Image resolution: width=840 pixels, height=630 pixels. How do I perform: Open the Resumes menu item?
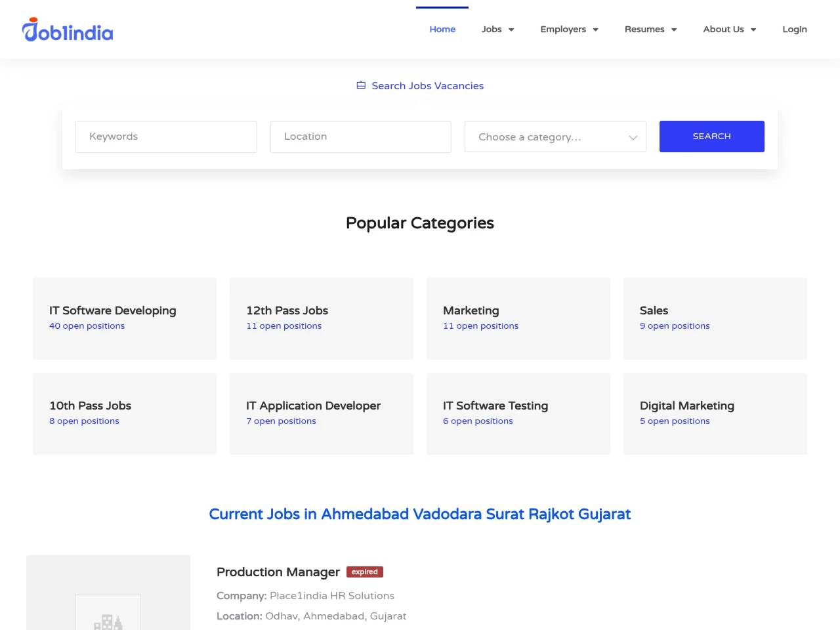click(644, 30)
